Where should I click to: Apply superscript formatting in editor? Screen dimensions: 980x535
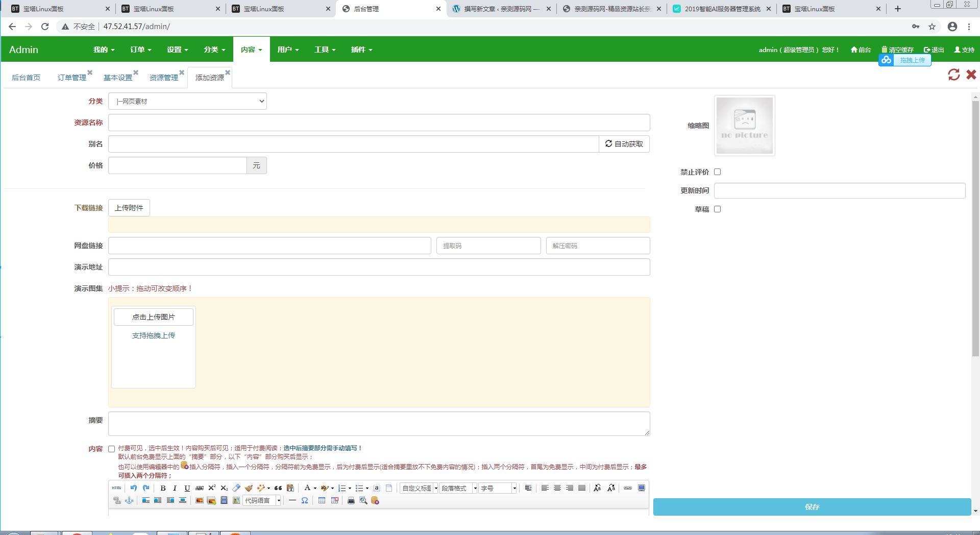click(x=212, y=488)
